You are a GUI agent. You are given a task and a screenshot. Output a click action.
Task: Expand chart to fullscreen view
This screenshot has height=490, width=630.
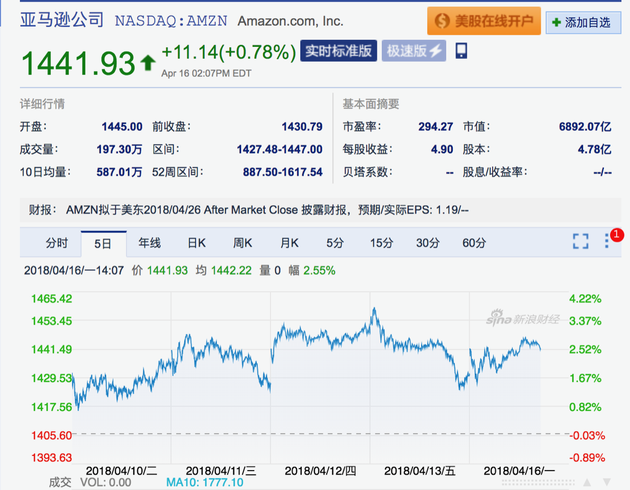coord(581,241)
